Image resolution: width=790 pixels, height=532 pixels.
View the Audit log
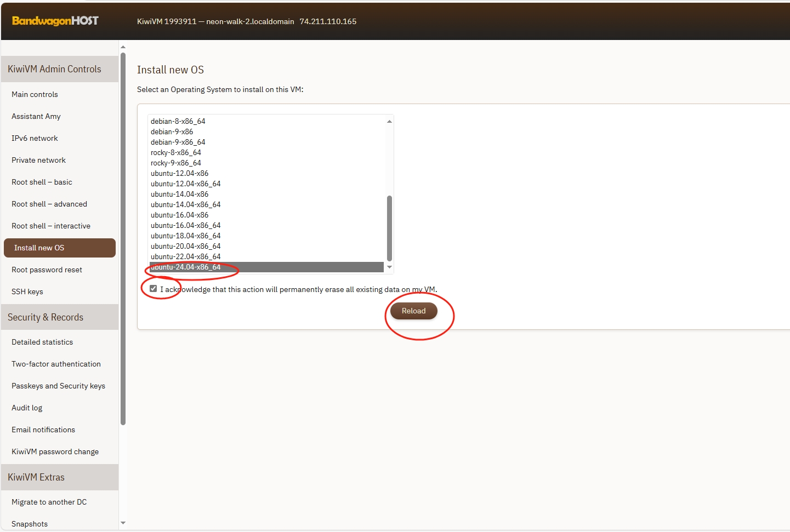(x=27, y=408)
